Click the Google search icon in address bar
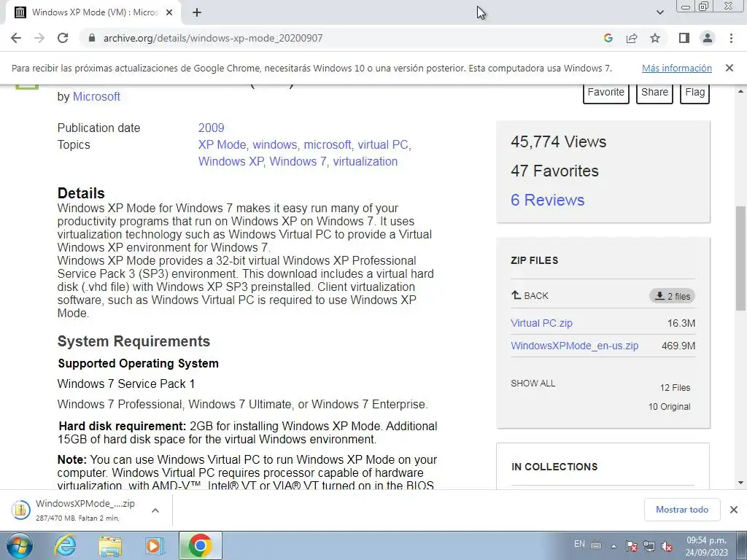The height and width of the screenshot is (560, 747). point(608,38)
